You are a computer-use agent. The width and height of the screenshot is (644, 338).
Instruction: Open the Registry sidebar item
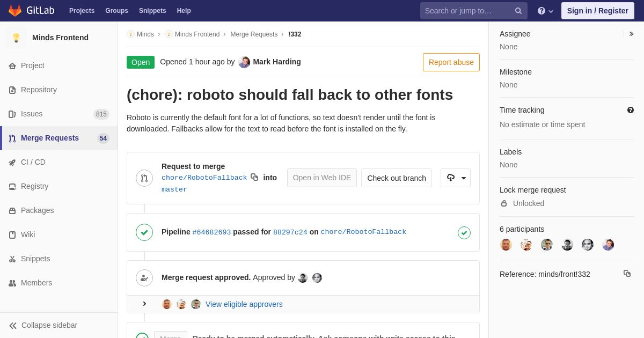tap(59, 186)
